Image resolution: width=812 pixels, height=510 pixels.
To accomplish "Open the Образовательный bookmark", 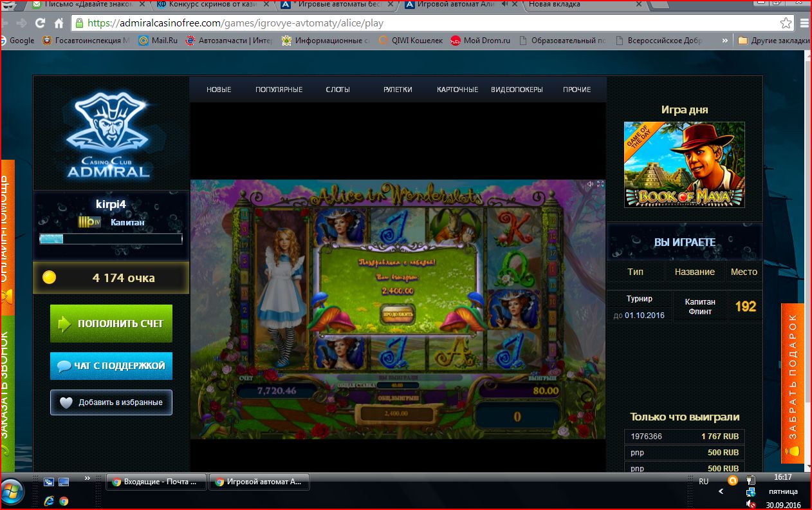I will pyautogui.click(x=562, y=40).
